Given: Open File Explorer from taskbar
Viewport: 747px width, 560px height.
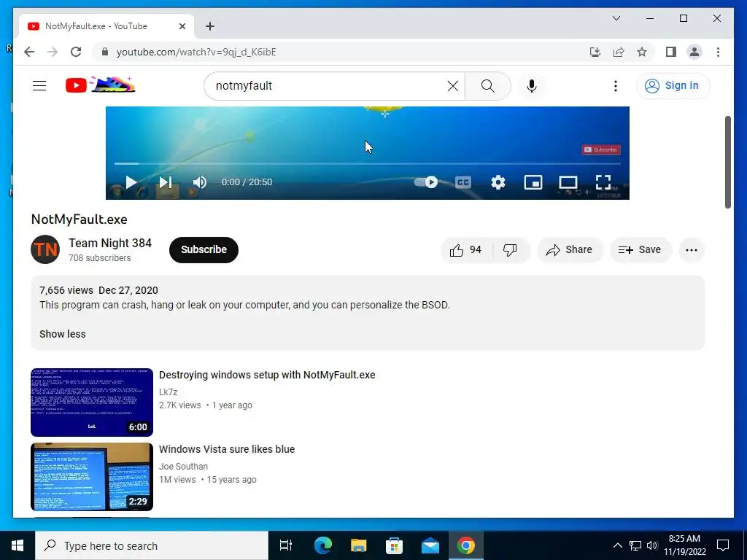Looking at the screenshot, I should 358,545.
